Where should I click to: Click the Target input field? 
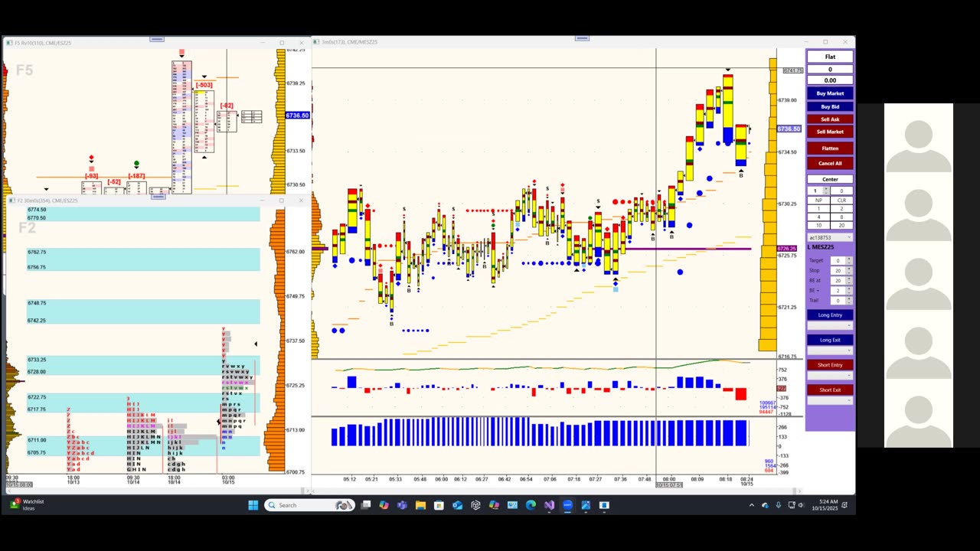838,261
